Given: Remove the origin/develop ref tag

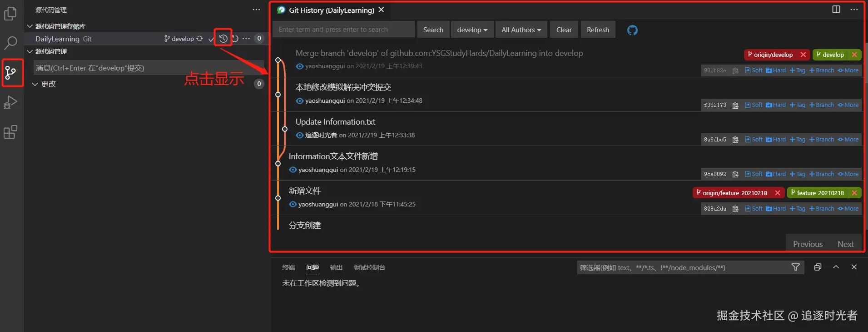Looking at the screenshot, I should pos(803,55).
